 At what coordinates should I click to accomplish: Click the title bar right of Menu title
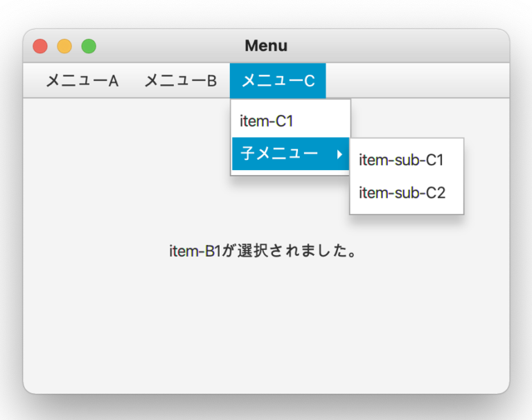click(397, 46)
